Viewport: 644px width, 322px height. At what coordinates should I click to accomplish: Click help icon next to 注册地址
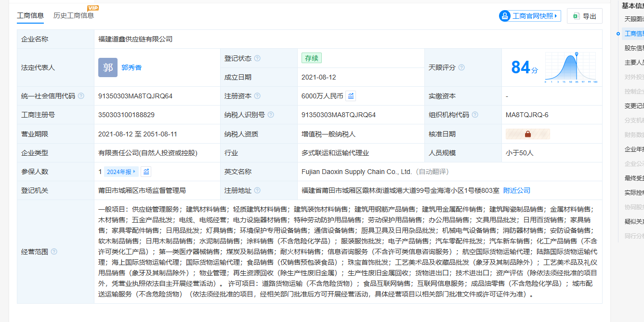[257, 190]
